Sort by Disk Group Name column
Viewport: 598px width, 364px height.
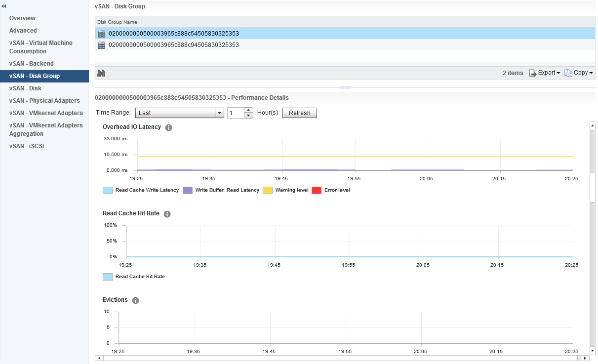click(345, 22)
